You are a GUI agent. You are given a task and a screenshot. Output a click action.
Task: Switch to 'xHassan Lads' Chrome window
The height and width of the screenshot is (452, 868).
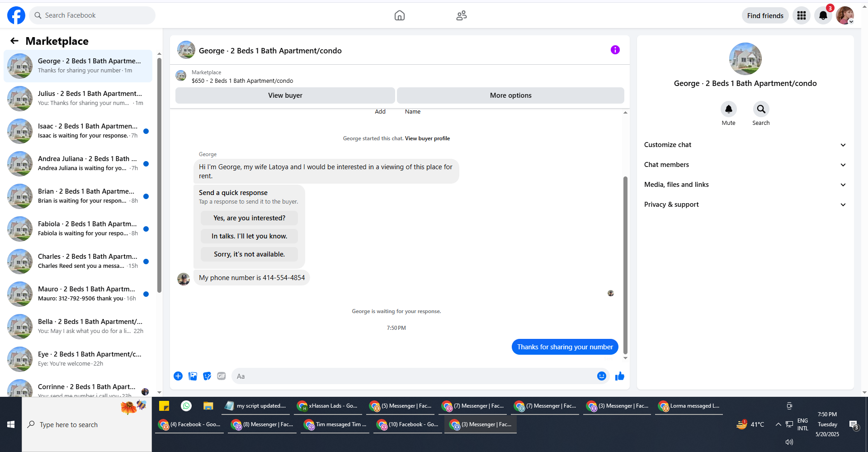coord(328,406)
